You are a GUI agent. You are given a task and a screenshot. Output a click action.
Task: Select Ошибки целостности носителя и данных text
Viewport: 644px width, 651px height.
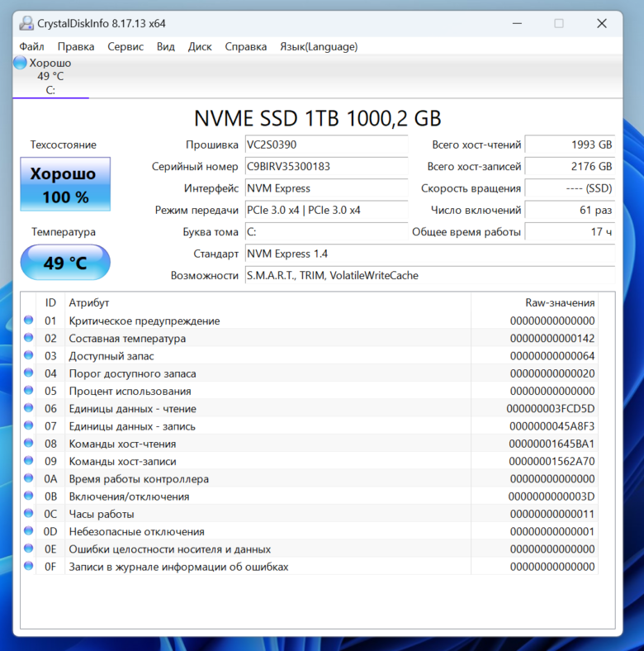tap(170, 549)
